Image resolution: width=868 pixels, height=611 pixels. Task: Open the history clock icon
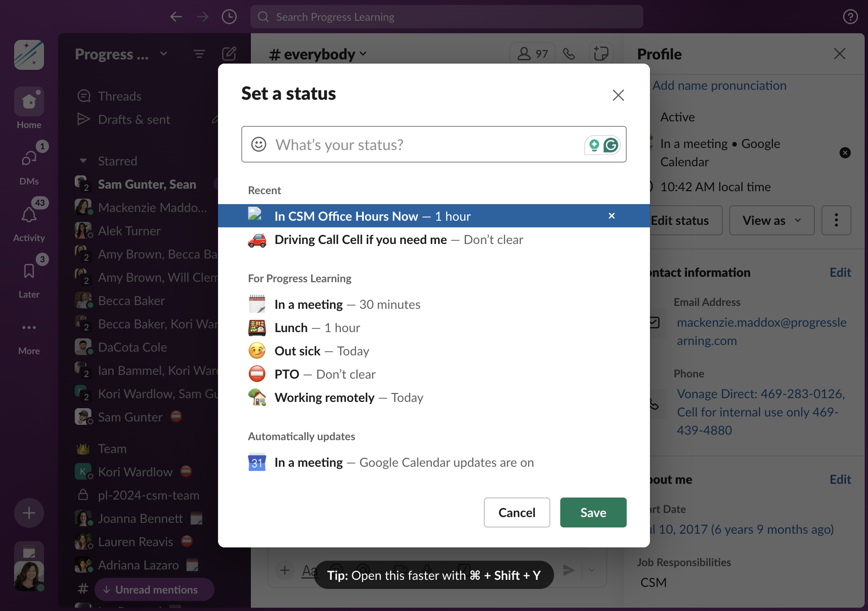[229, 17]
